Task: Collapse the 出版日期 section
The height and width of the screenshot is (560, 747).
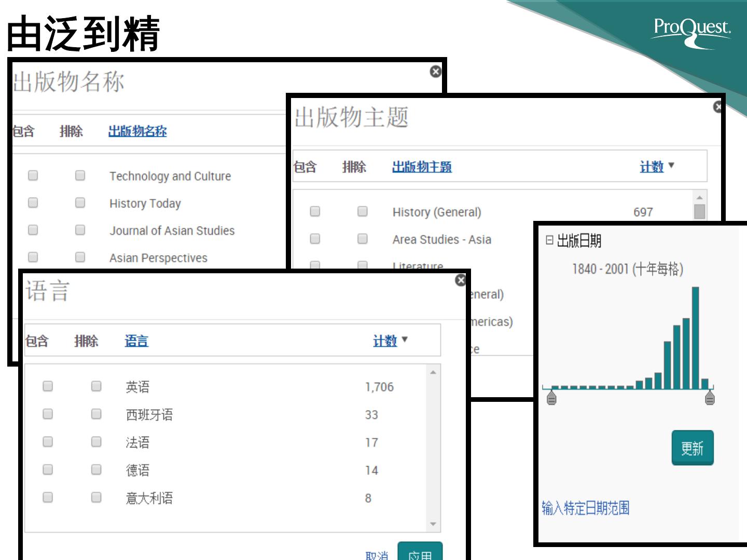Action: 549,241
